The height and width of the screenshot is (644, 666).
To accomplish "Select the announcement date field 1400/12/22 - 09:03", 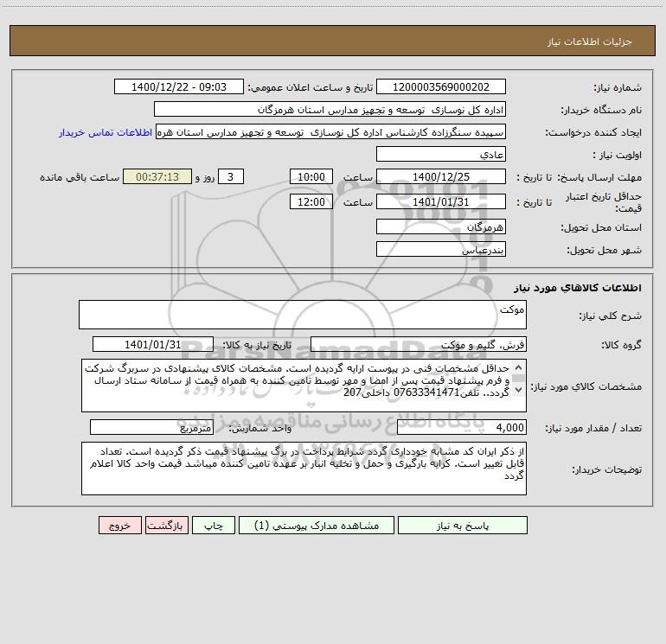I will click(179, 87).
